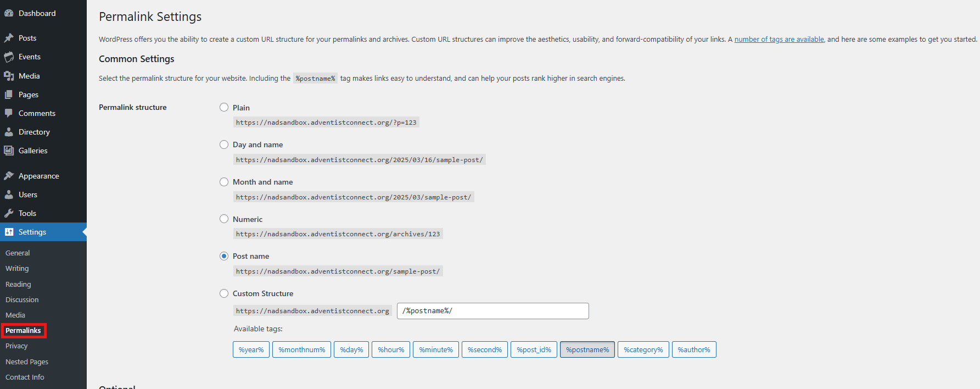Click the Appearance paintbrush icon
Viewport: 980px width, 389px height.
tap(9, 176)
